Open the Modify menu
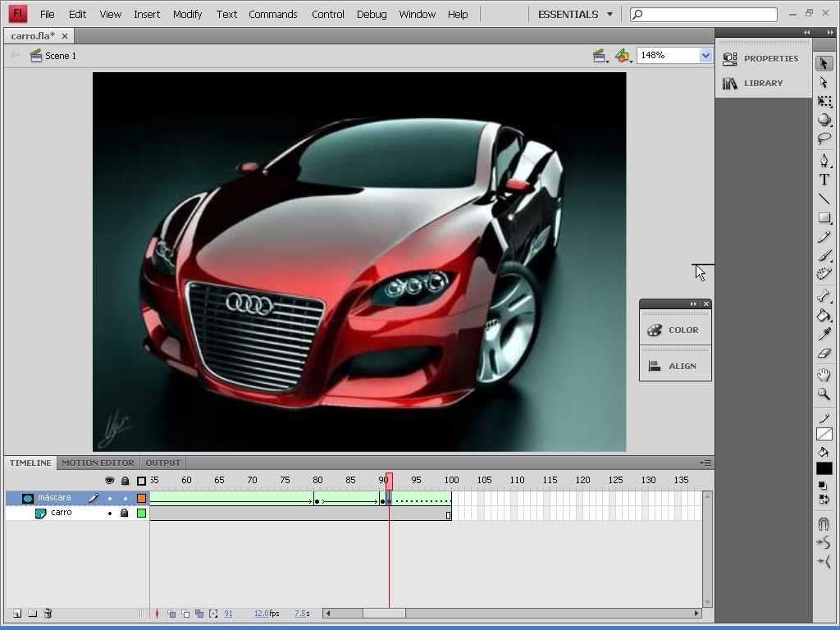 [x=187, y=14]
